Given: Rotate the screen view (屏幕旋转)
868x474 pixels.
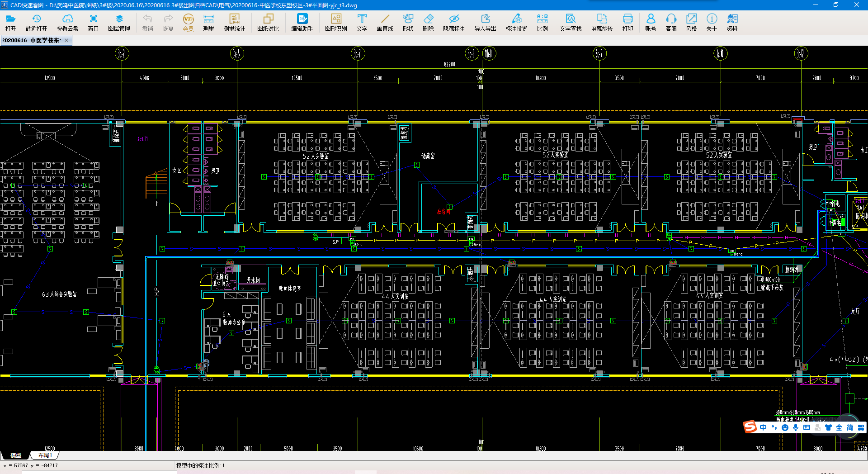Looking at the screenshot, I should [602, 23].
